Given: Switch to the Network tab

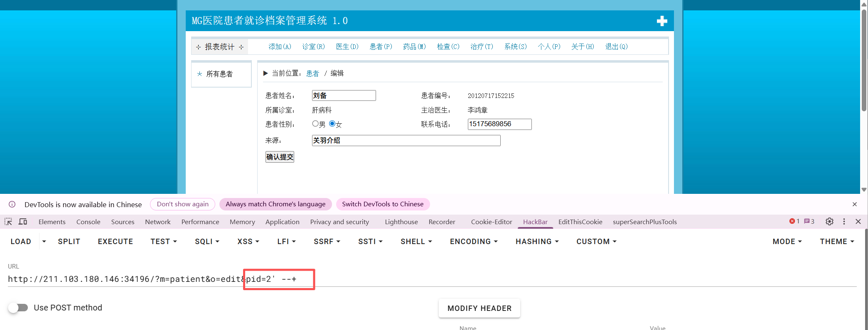Looking at the screenshot, I should pyautogui.click(x=157, y=222).
